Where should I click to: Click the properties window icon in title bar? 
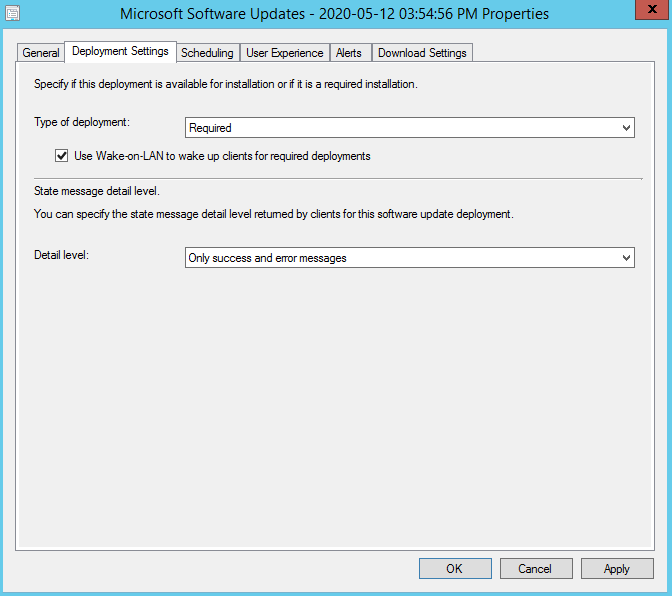(13, 15)
